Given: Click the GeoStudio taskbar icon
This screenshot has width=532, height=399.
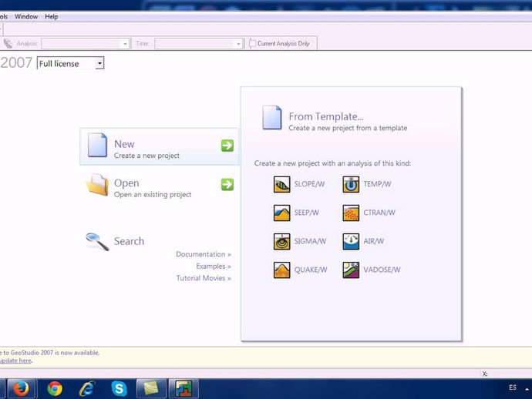Looking at the screenshot, I should [184, 388].
